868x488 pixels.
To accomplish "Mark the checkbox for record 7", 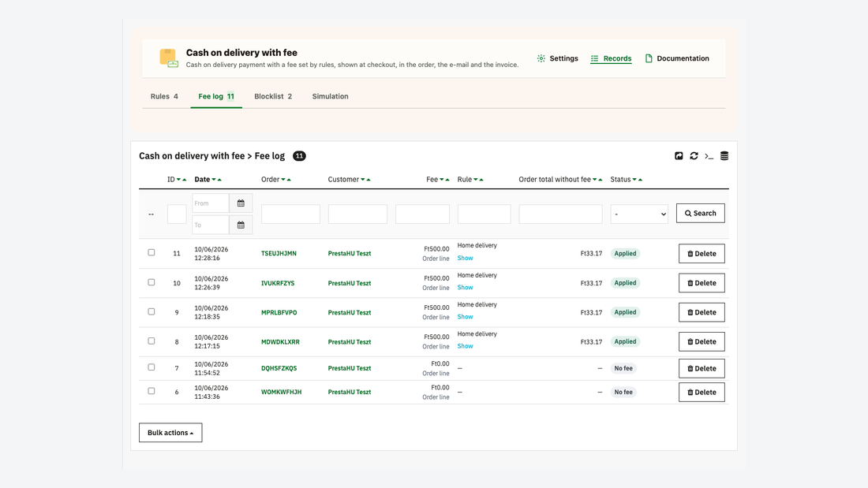I will pyautogui.click(x=152, y=367).
